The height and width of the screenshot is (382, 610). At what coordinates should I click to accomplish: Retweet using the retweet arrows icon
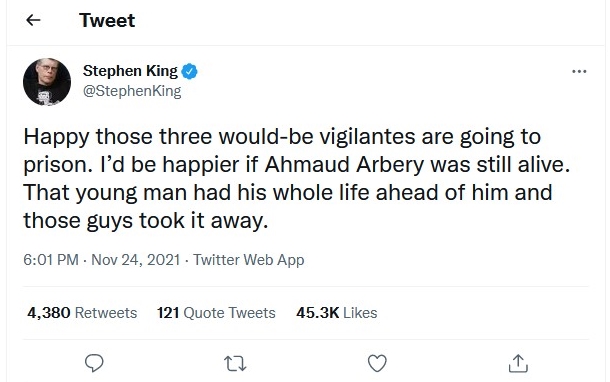click(235, 363)
